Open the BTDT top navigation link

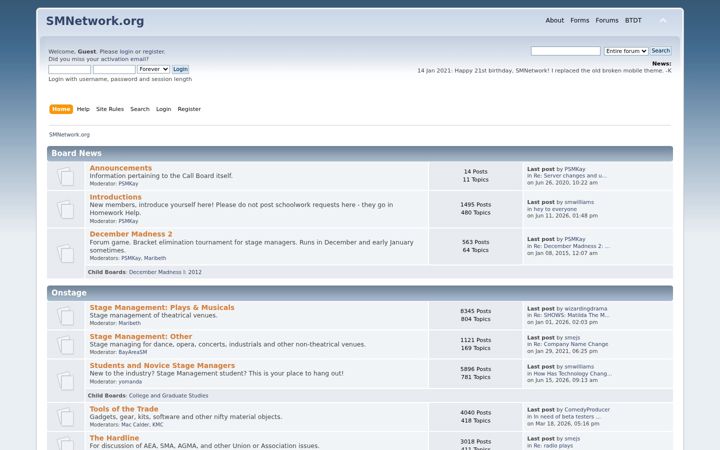point(633,21)
